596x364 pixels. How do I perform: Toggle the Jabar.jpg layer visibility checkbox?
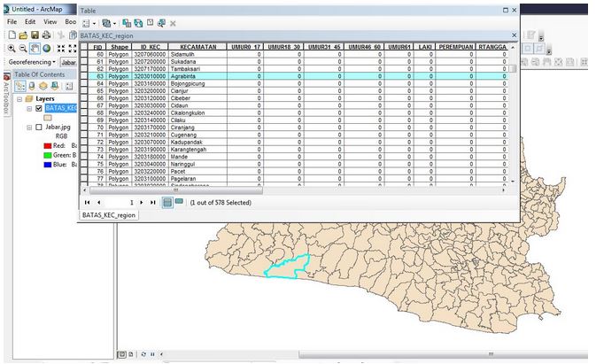pyautogui.click(x=39, y=128)
